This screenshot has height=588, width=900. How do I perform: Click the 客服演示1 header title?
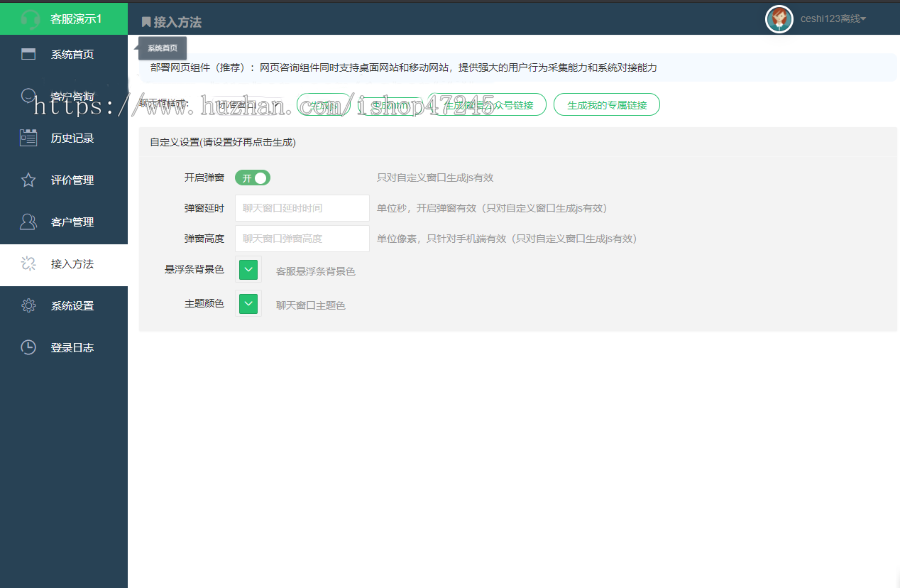tap(76, 19)
